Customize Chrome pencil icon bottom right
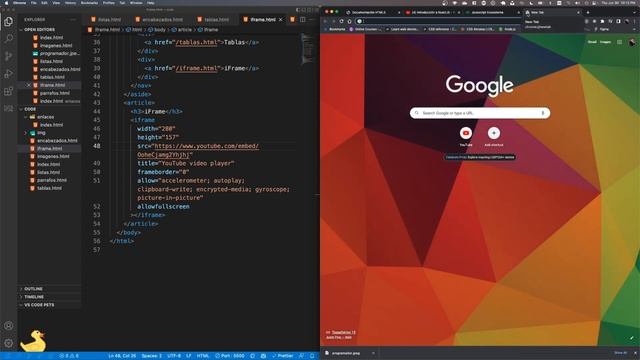640x360 pixels. [x=631, y=338]
